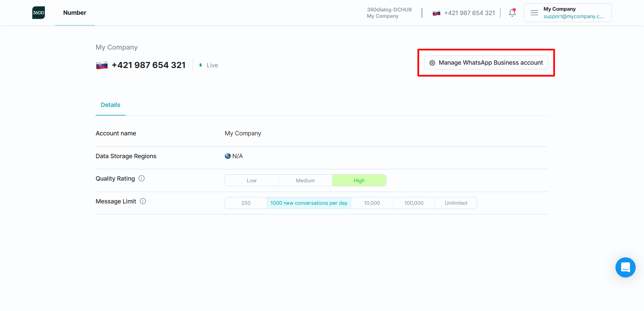This screenshot has width=644, height=311.
Task: Open the header phone number selector
Action: point(464,13)
